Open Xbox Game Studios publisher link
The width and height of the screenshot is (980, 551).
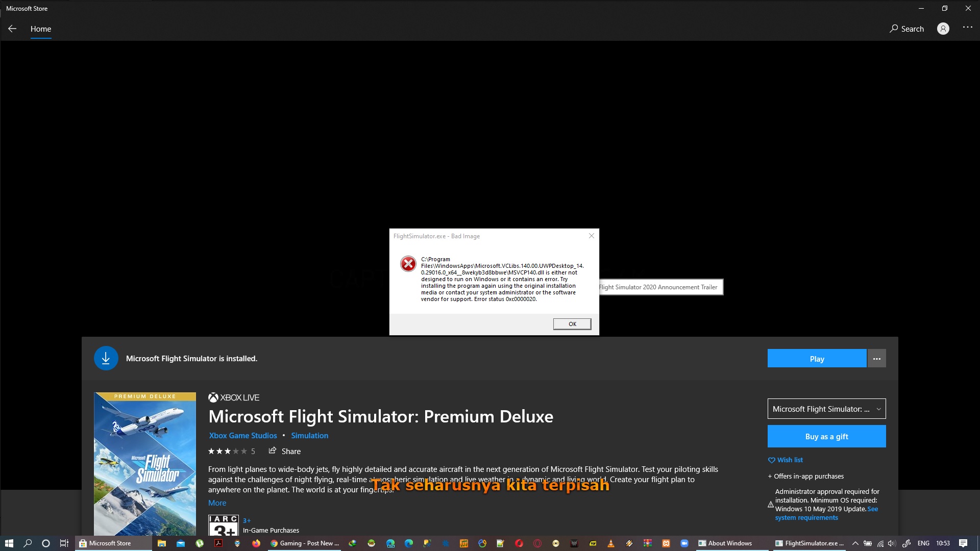click(243, 436)
